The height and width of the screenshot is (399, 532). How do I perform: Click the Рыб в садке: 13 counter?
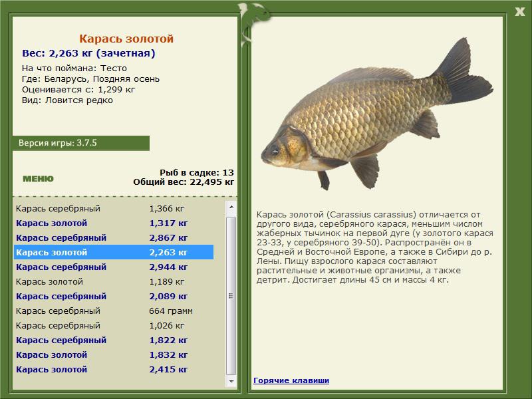[197, 172]
